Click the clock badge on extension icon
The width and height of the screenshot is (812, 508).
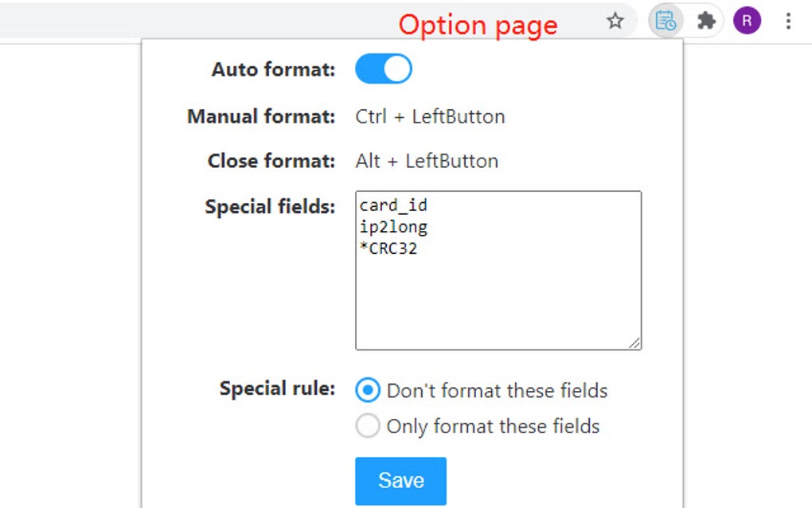[x=673, y=25]
